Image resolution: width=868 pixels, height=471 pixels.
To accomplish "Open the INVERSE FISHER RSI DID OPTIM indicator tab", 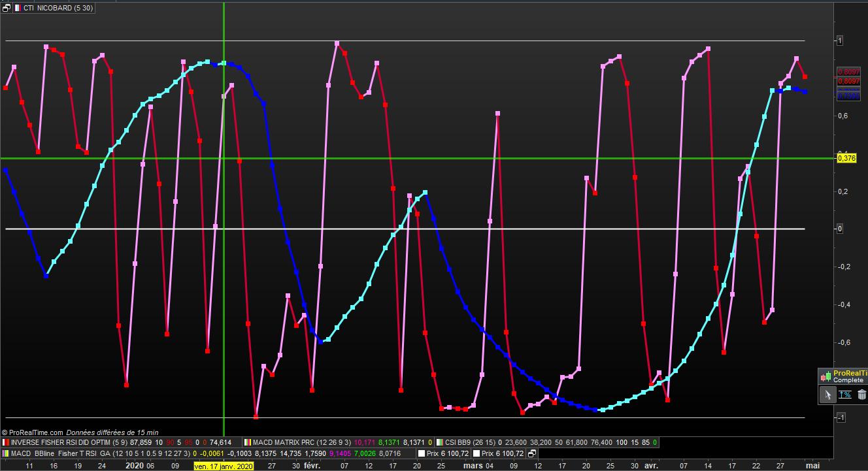I will (120, 442).
